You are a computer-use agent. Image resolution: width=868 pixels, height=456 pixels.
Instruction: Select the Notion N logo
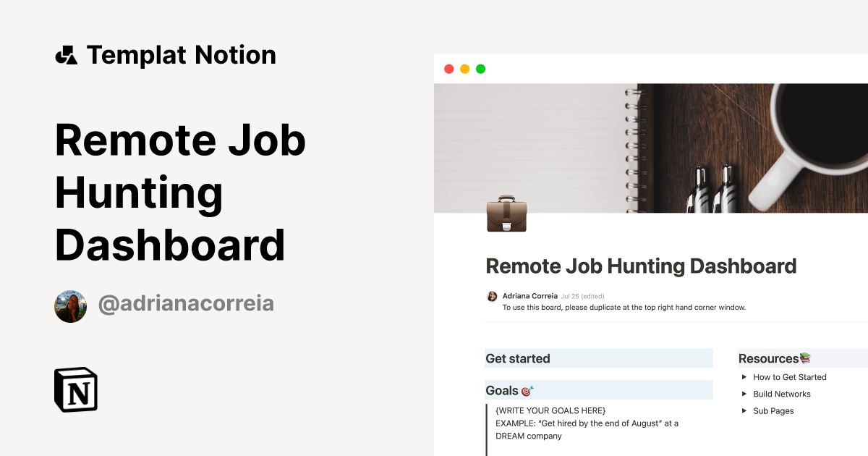[75, 390]
